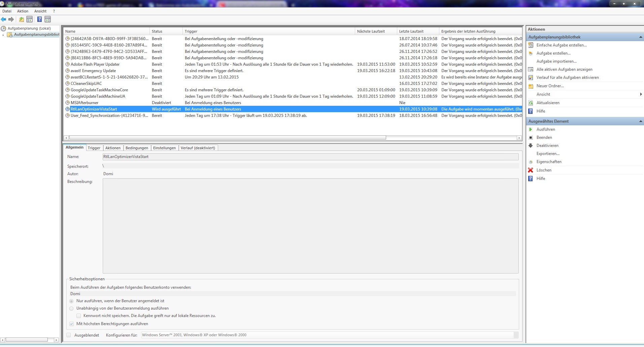Click the Hilfe icon under Ausgewähltes Element
The image size is (644, 347).
coord(531,179)
